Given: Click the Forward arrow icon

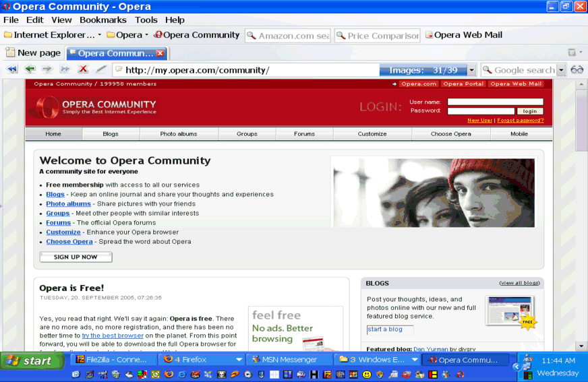Looking at the screenshot, I should (47, 69).
